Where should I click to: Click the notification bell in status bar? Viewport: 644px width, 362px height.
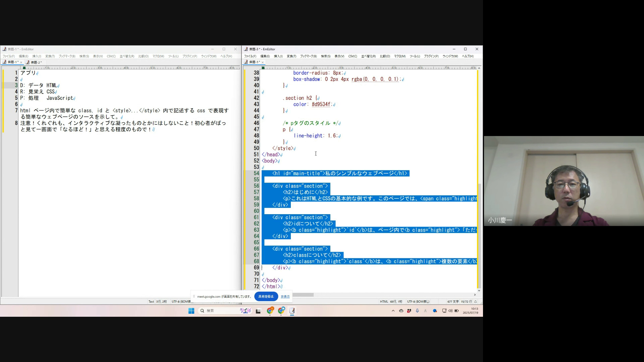(475, 302)
